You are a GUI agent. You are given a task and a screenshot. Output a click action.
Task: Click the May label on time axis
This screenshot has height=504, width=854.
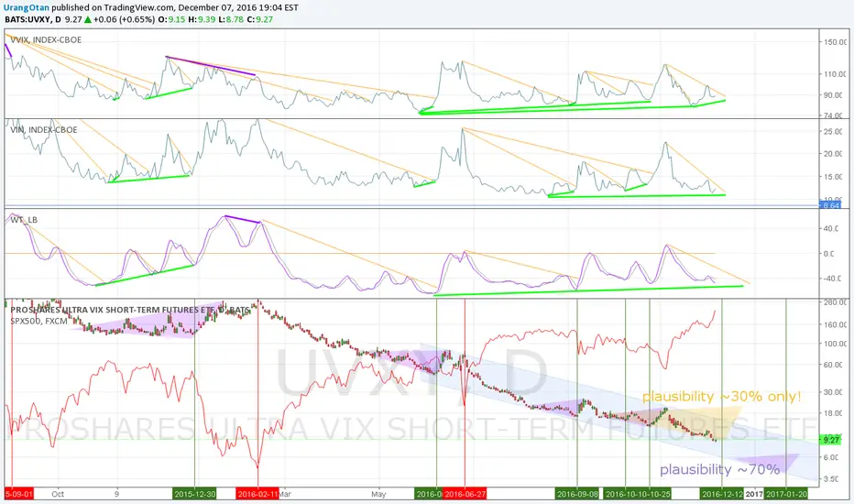coord(378,494)
